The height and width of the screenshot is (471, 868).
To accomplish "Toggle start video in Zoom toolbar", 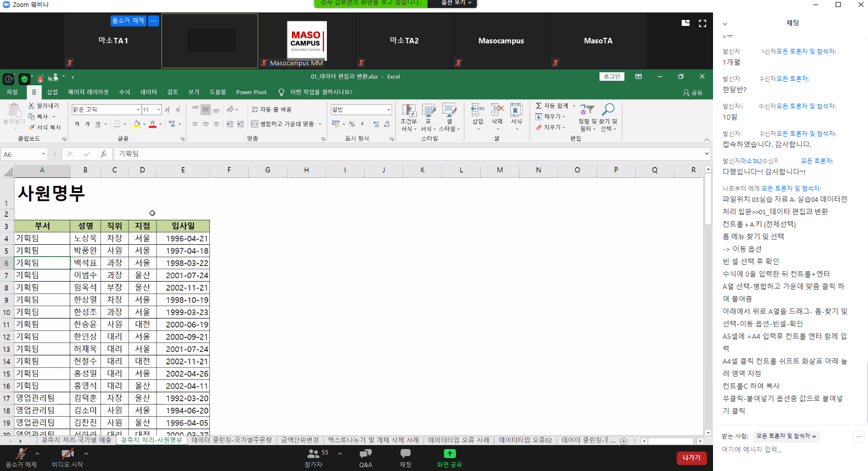I will pos(67,454).
